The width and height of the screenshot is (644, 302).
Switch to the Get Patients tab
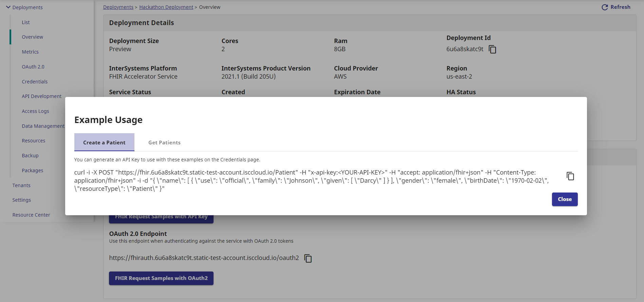164,143
